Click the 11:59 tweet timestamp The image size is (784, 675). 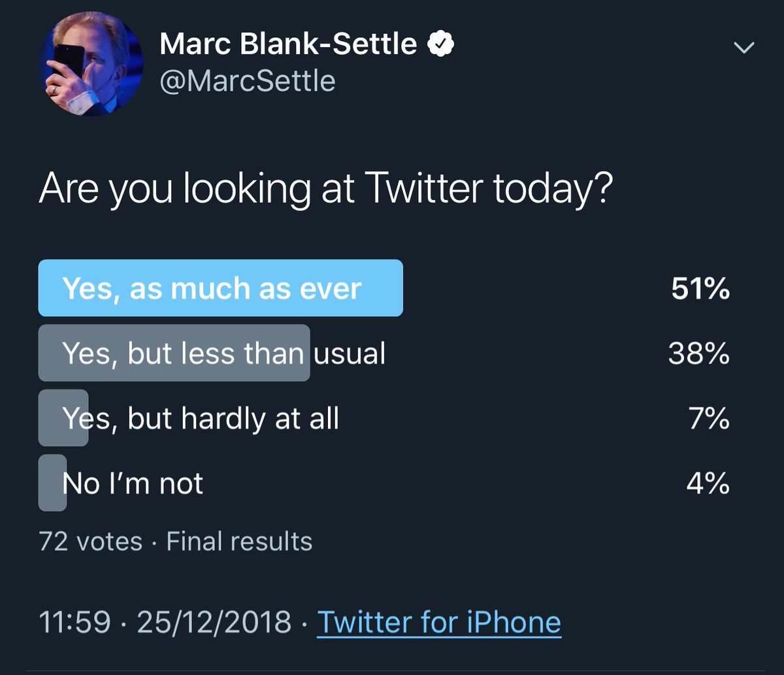pos(75,622)
